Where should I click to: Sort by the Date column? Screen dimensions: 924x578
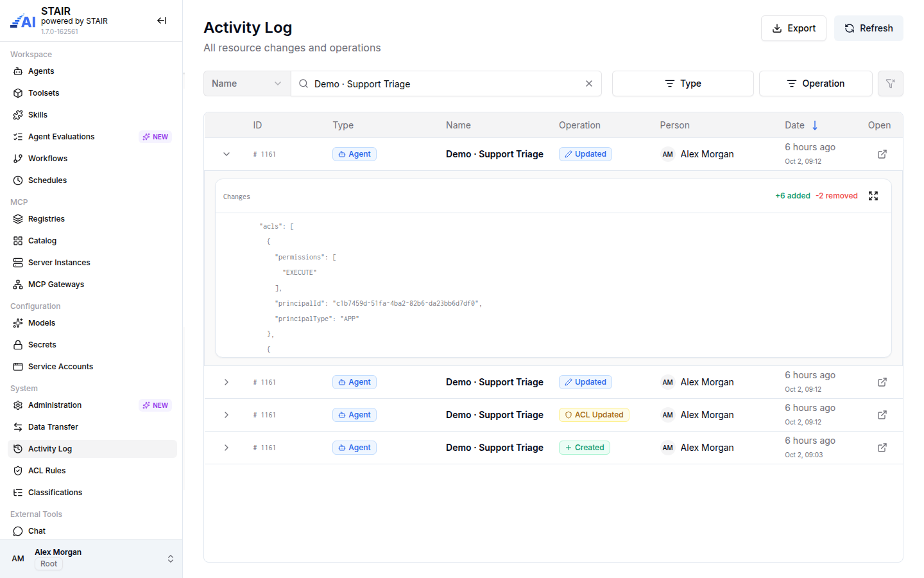(801, 125)
